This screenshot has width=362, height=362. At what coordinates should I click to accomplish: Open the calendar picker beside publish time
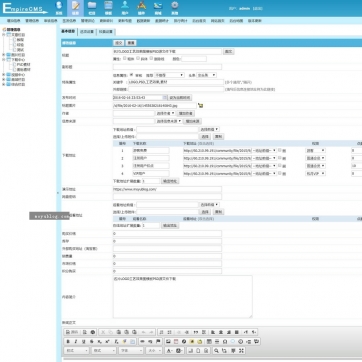165,98
